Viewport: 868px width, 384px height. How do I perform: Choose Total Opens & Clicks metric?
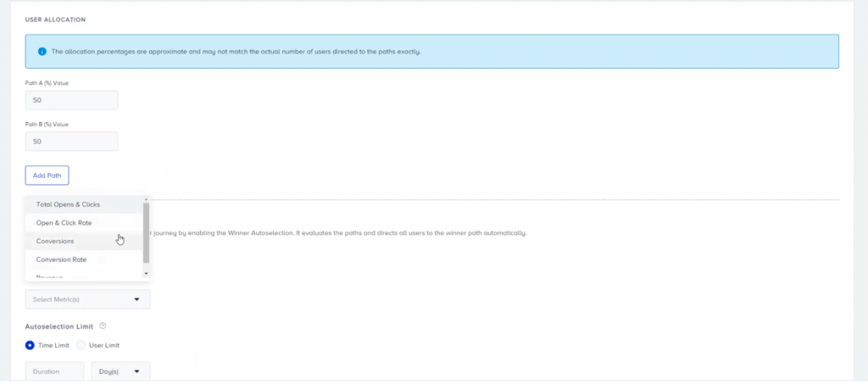click(84, 204)
